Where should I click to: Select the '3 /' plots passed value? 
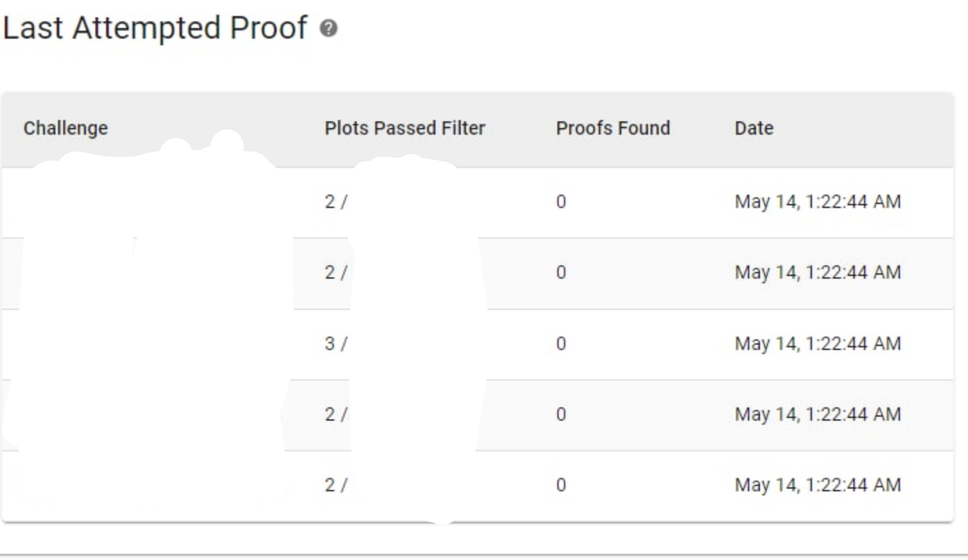[x=335, y=344]
